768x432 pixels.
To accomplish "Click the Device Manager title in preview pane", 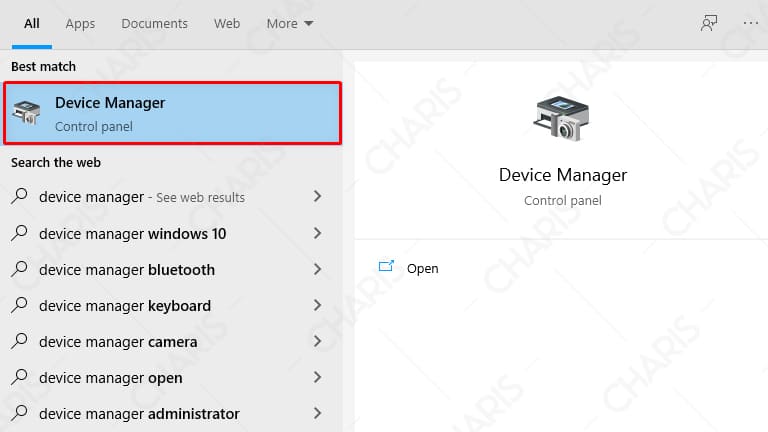I will tap(563, 175).
